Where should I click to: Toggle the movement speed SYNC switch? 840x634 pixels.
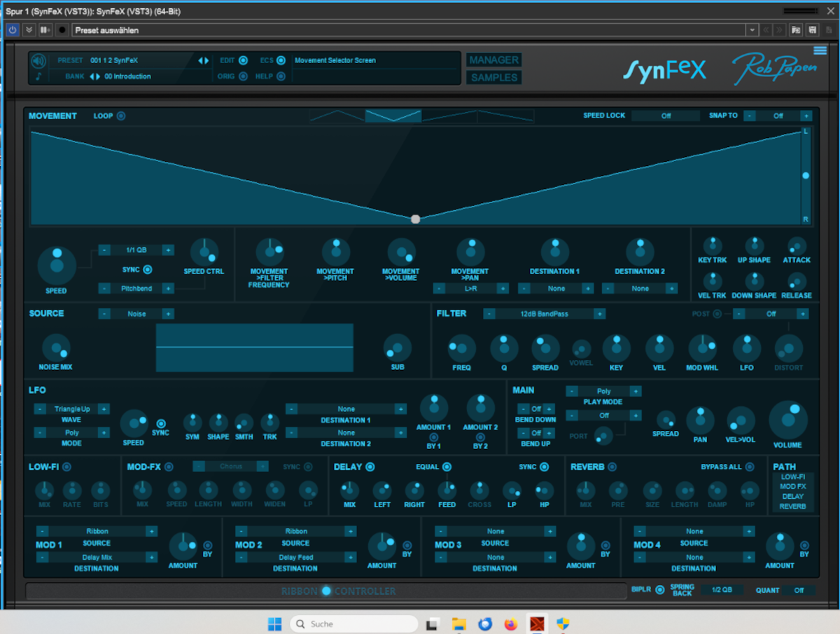tap(148, 270)
